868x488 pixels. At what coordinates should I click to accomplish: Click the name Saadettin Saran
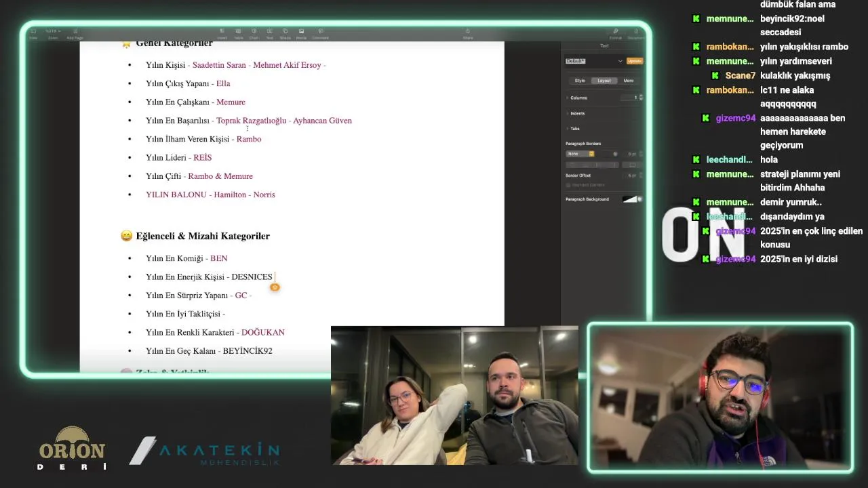coord(219,65)
